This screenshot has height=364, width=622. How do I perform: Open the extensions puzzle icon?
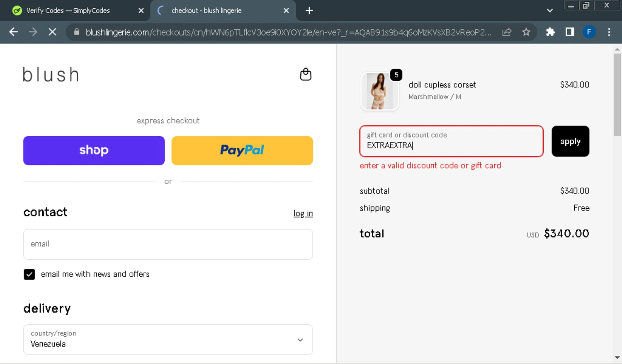550,32
